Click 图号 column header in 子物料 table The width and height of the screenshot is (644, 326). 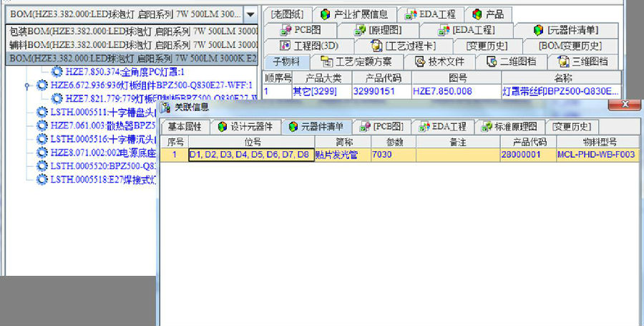[x=457, y=77]
